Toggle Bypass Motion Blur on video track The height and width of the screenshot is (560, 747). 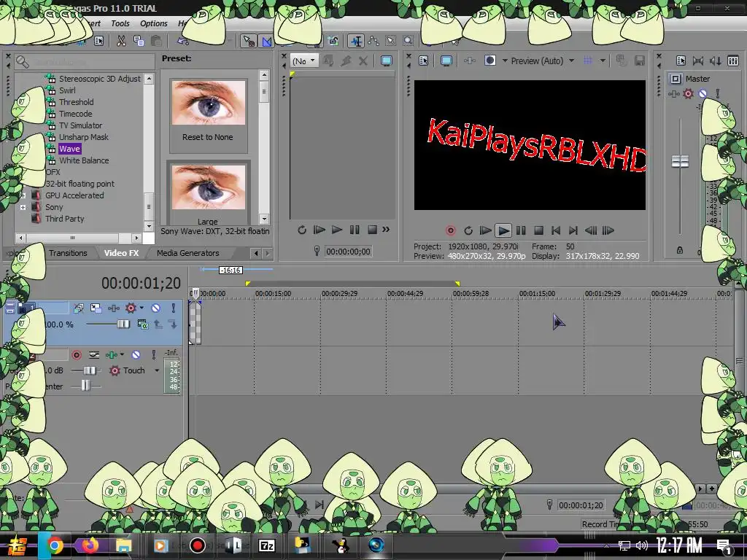coord(79,308)
